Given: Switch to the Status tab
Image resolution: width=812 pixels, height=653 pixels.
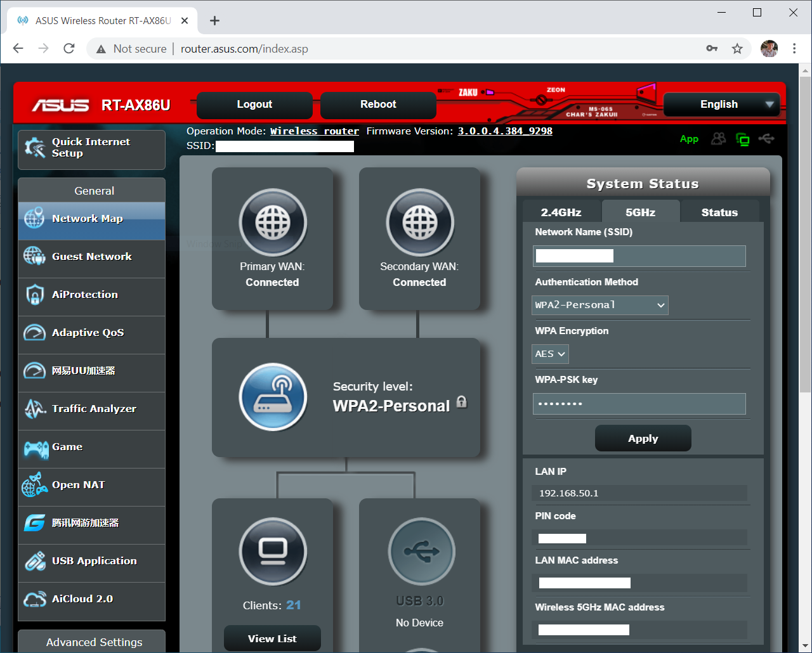Looking at the screenshot, I should point(719,212).
